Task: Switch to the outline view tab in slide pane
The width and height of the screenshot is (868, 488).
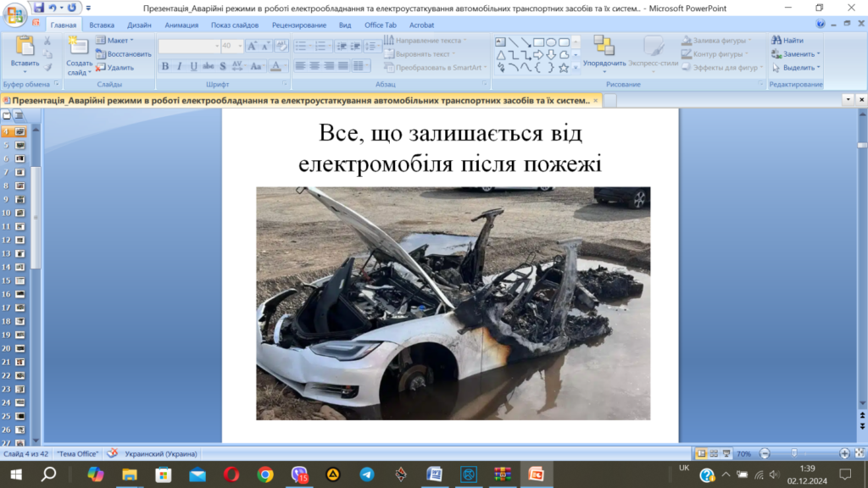Action: point(19,115)
